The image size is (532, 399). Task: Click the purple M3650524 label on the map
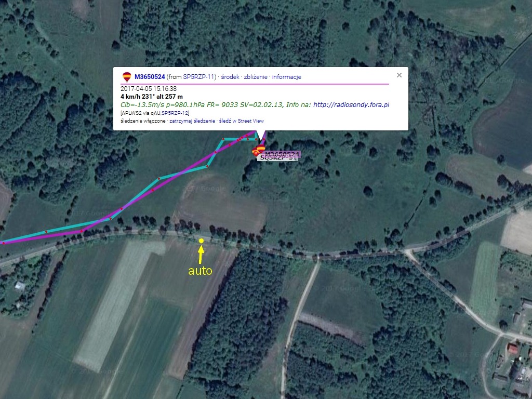[x=282, y=154]
